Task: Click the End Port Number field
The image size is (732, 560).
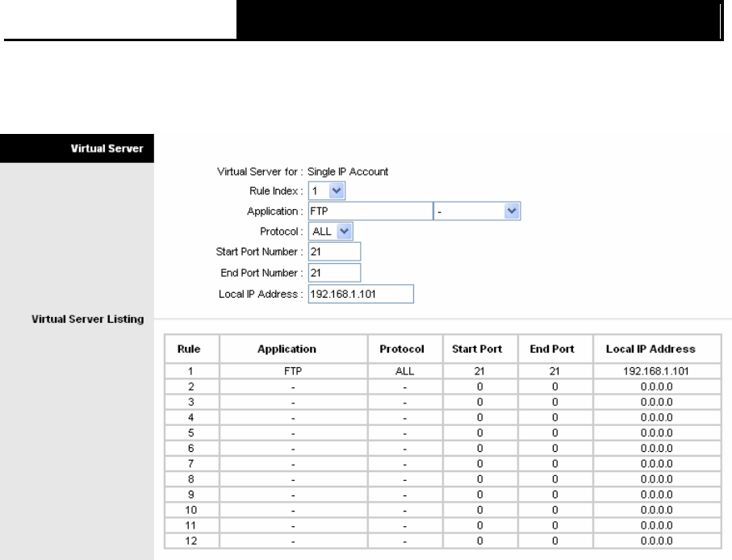Action: click(x=334, y=273)
